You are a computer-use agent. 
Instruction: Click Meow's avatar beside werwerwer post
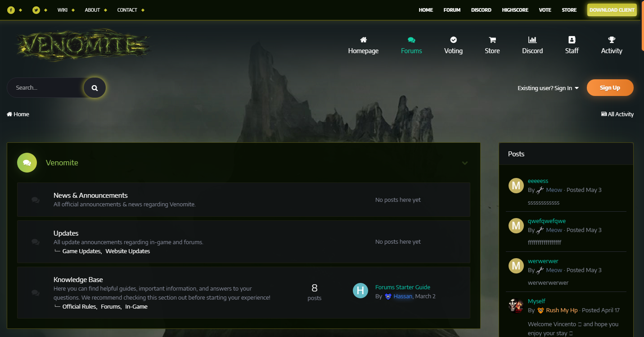(x=516, y=266)
